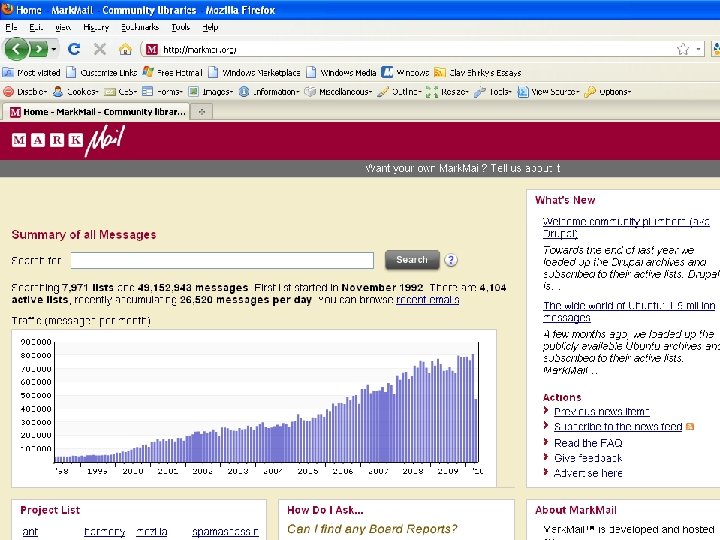
Task: Open the View menu
Action: click(63, 28)
